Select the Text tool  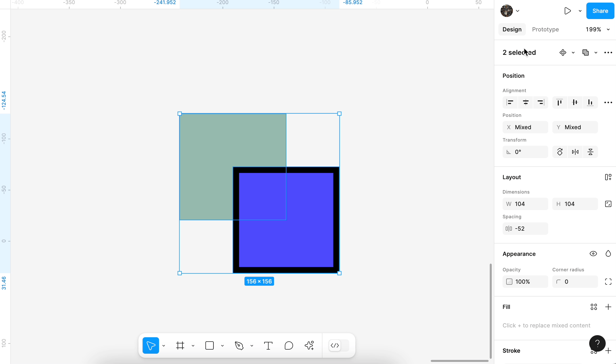(x=268, y=345)
